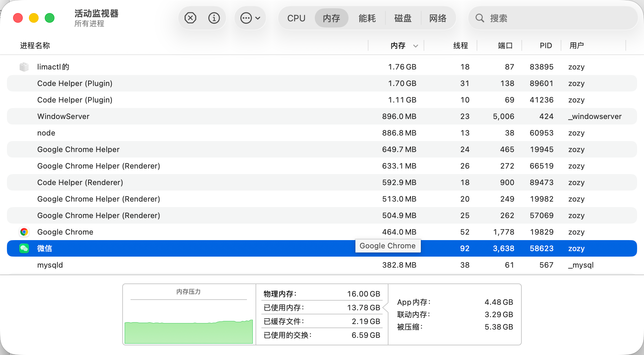Image resolution: width=644 pixels, height=355 pixels.
Task: Click PID 58623 in 微信 row
Action: click(x=541, y=248)
